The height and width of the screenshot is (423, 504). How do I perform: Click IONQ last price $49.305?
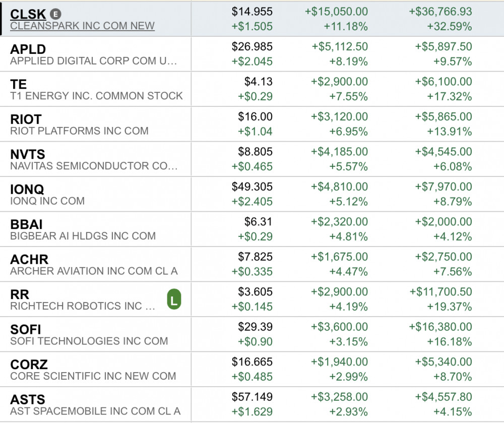[252, 187]
